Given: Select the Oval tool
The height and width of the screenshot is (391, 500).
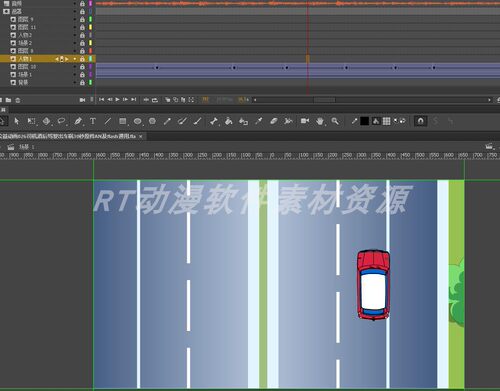Looking at the screenshot, I should (x=137, y=121).
